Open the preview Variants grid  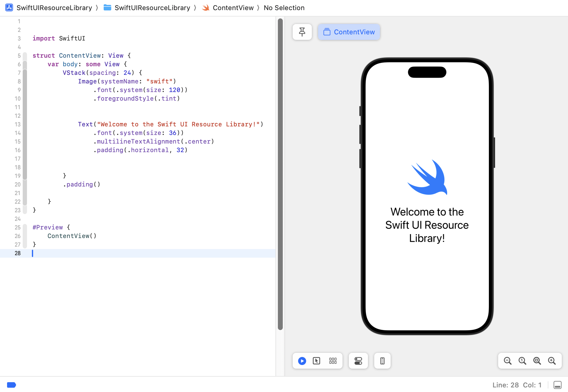[333, 361]
